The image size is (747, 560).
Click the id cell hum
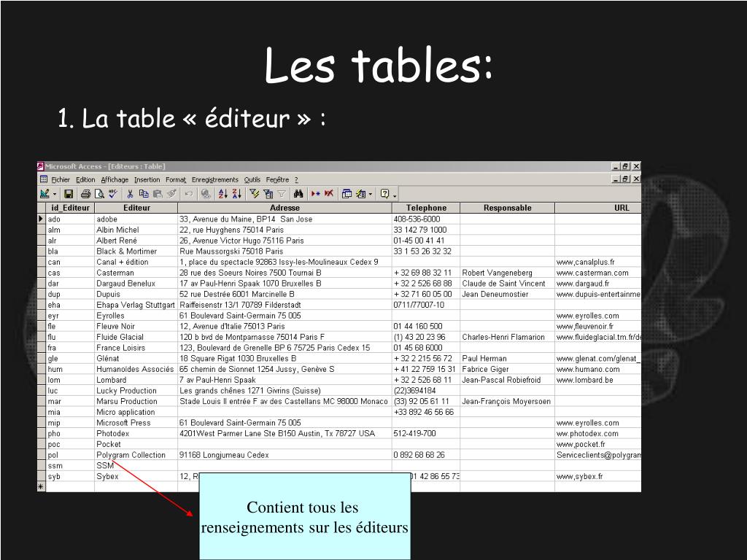(70, 369)
